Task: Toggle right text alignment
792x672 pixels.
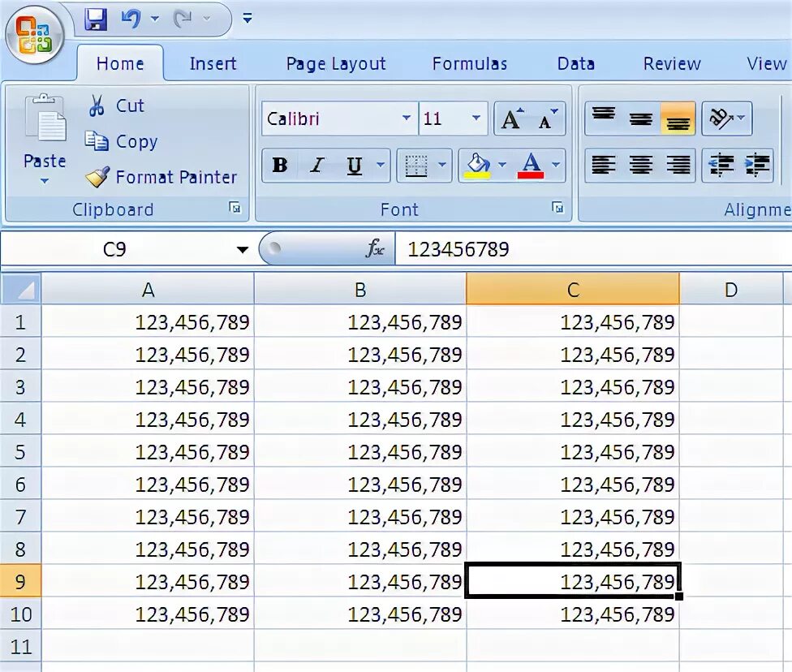Action: coord(678,165)
